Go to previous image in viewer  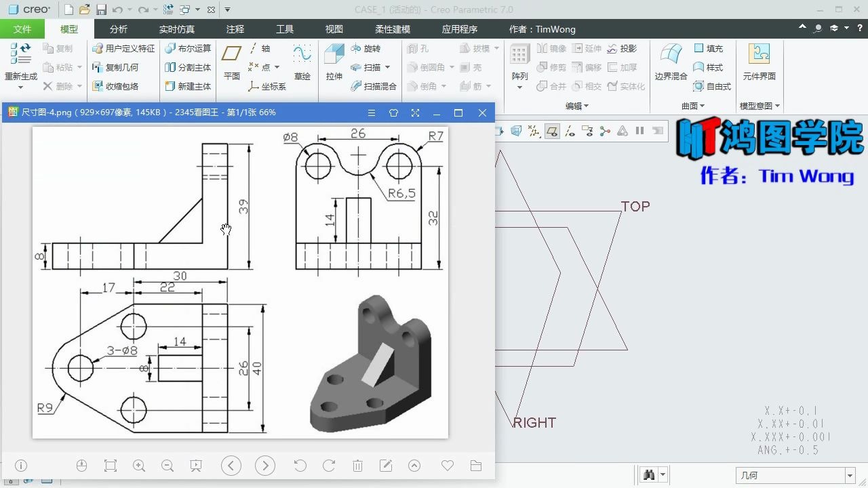point(231,466)
